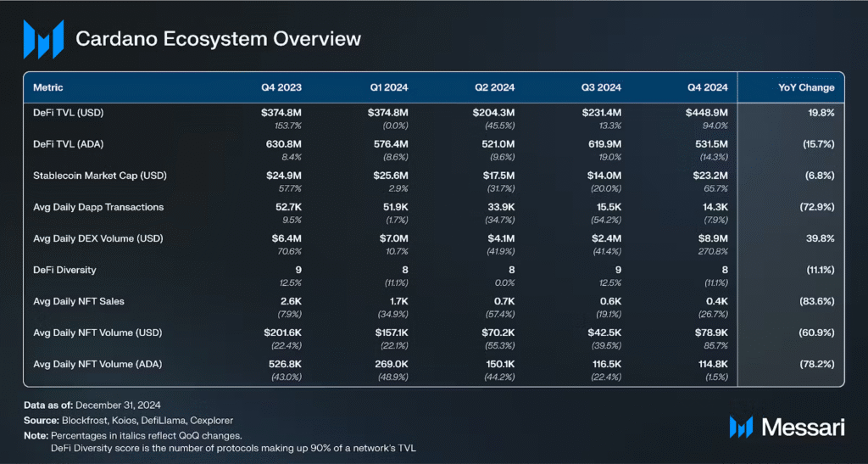The image size is (868, 464).
Task: Click the 630.8M DeFi TVL ADA value
Action: tap(284, 144)
